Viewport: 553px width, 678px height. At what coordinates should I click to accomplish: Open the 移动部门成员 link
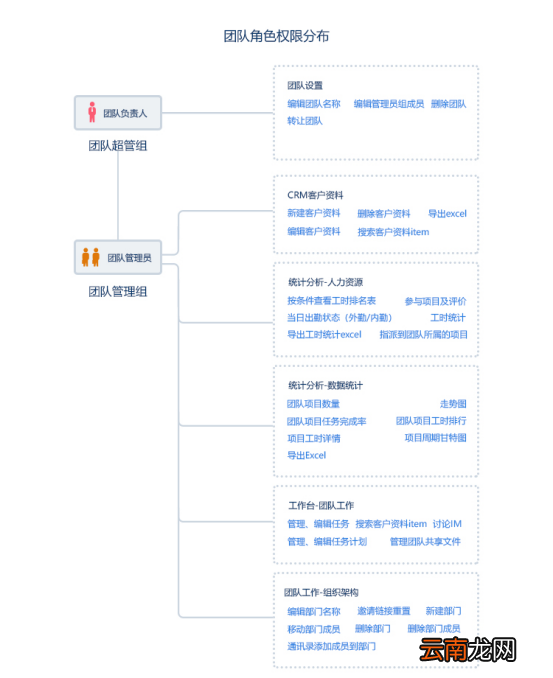[314, 629]
